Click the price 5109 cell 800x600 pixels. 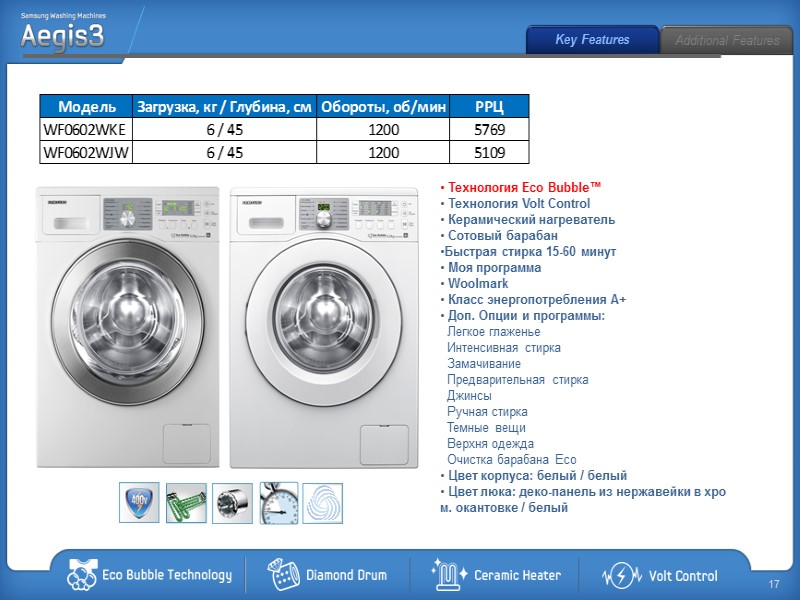tap(489, 153)
